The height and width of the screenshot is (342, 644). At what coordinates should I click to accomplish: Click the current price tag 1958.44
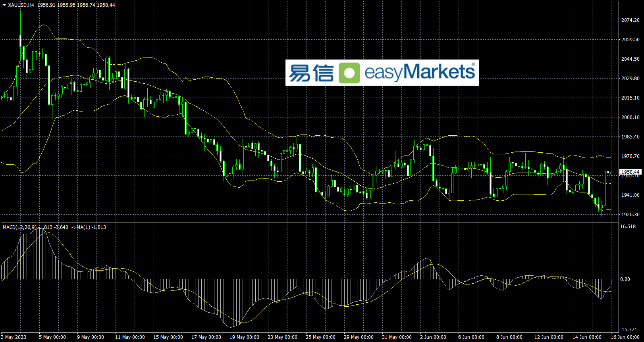point(630,172)
